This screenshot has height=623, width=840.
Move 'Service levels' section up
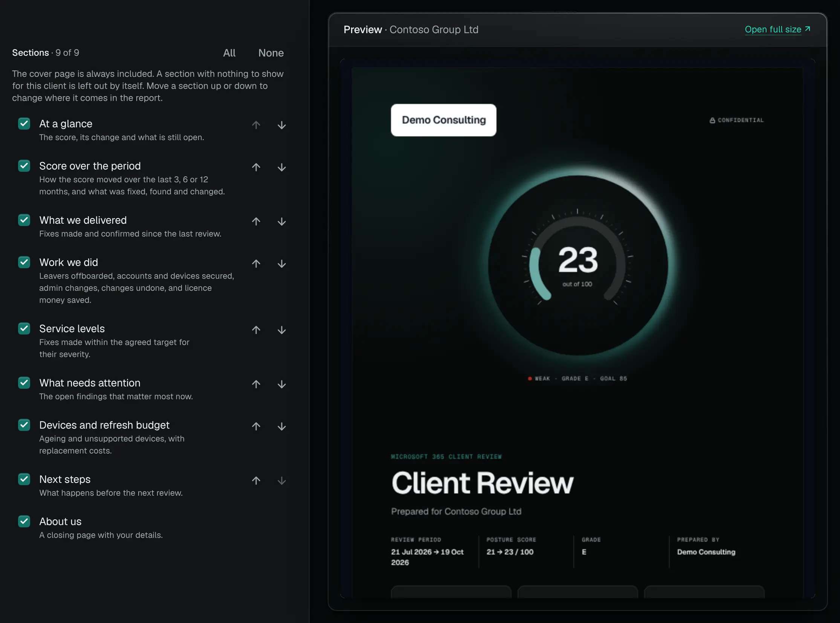256,330
